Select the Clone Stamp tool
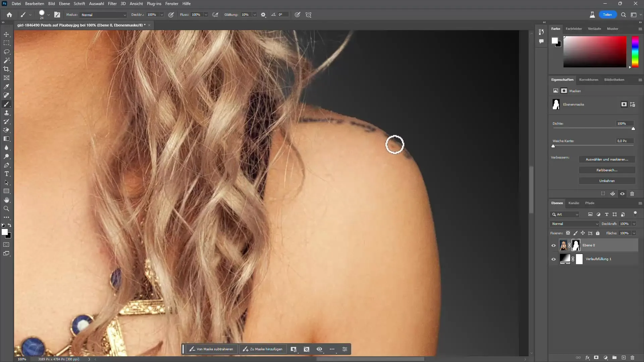 click(6, 113)
